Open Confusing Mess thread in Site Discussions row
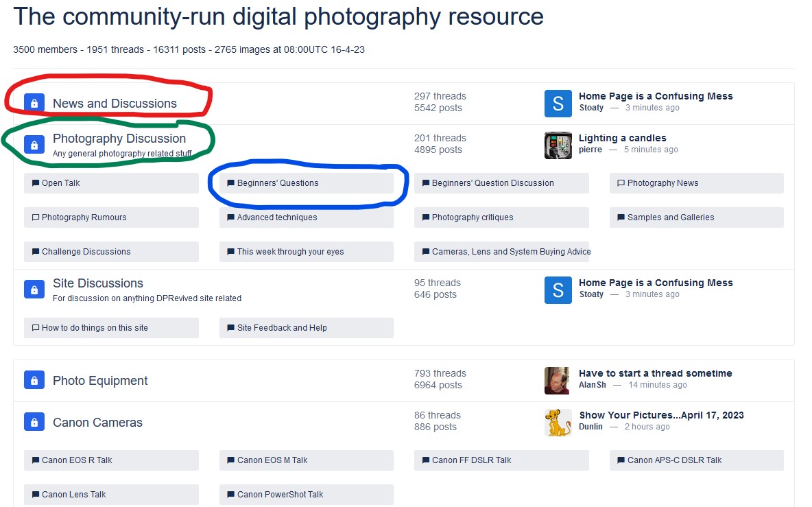This screenshot has width=812, height=507. 656,283
